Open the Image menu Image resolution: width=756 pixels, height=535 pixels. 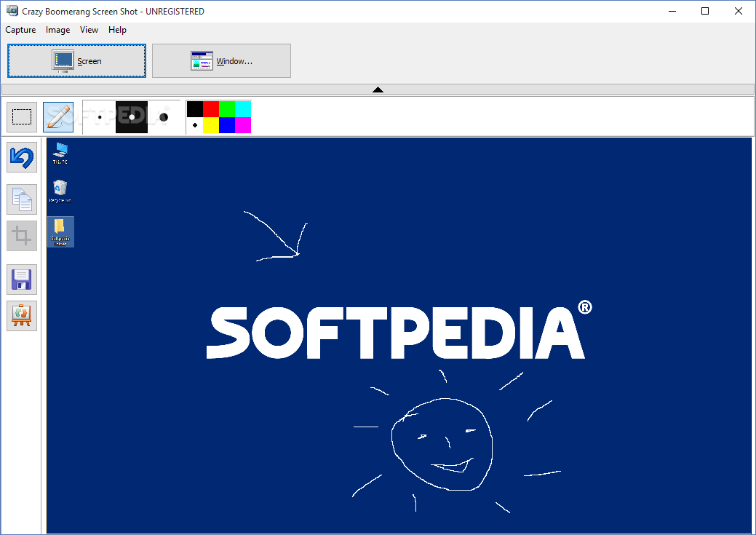[x=58, y=30]
